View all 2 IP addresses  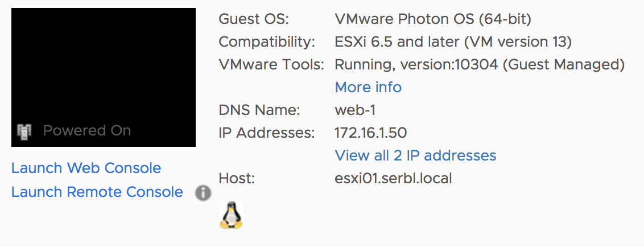pyautogui.click(x=416, y=155)
